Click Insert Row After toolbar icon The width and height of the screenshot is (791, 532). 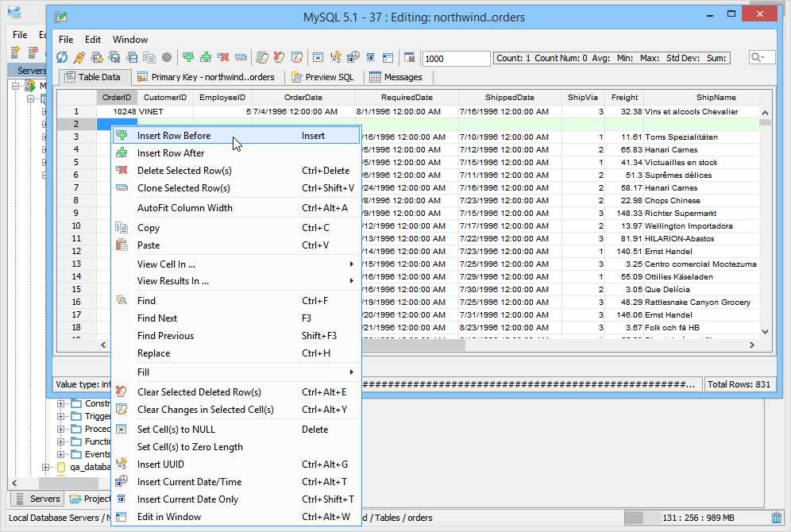click(206, 57)
